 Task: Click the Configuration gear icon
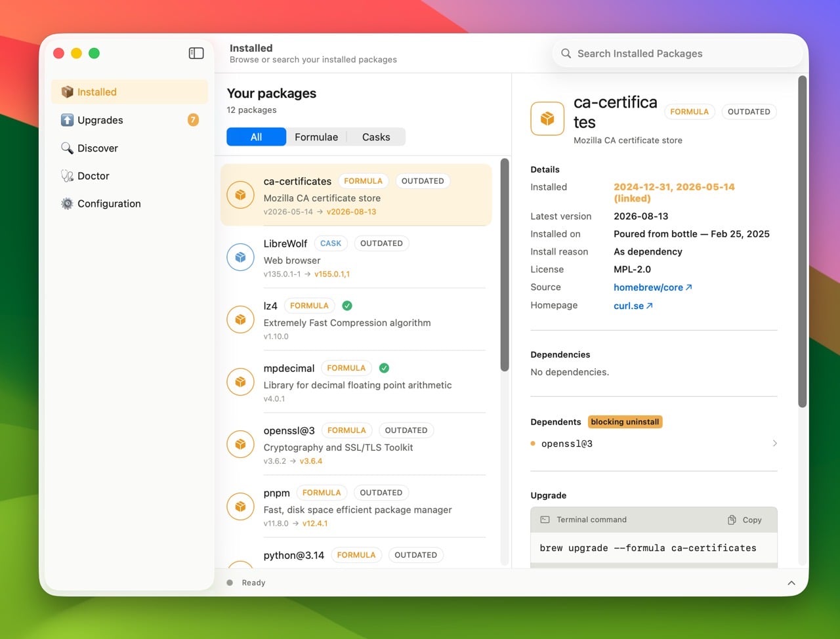(67, 203)
